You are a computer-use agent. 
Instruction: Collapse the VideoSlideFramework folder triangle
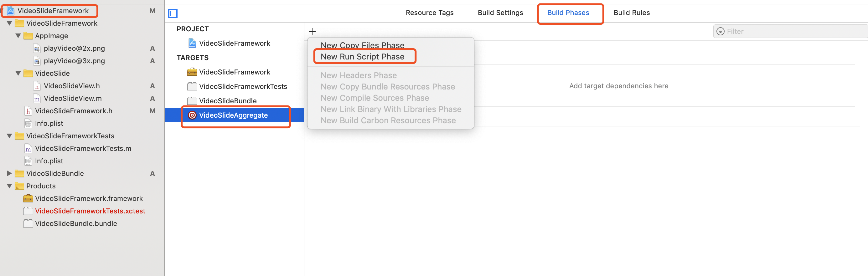coord(9,23)
